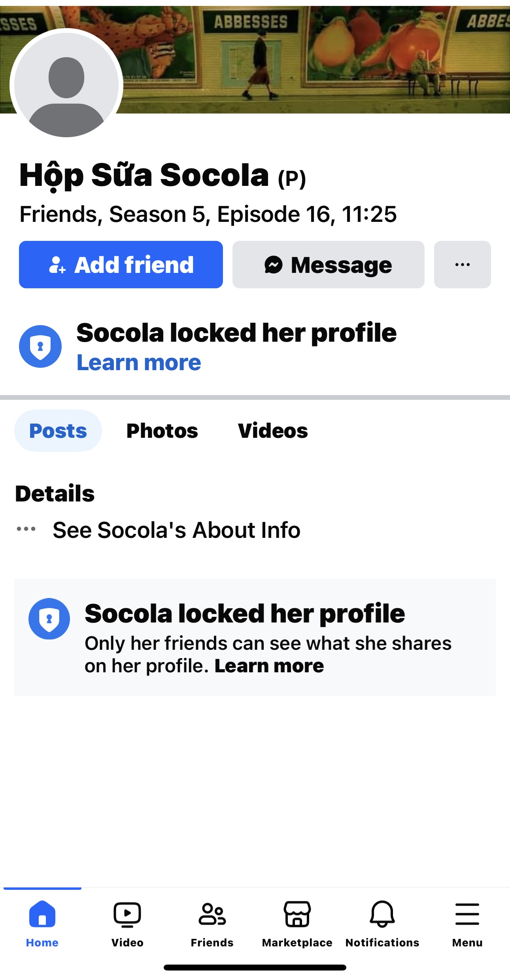Open the Friends icon in bottom bar
This screenshot has width=510, height=980.
tap(212, 914)
